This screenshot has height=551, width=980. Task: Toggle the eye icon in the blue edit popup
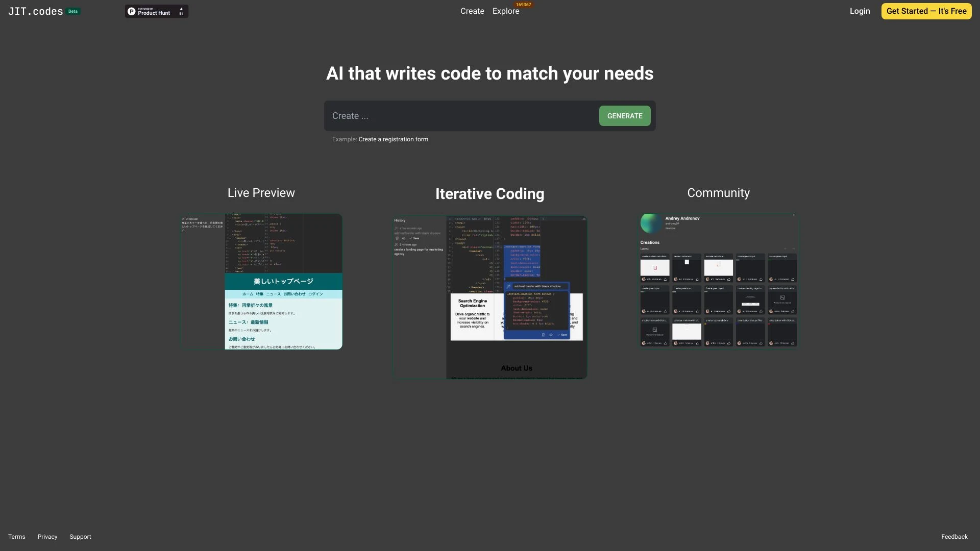pyautogui.click(x=551, y=335)
